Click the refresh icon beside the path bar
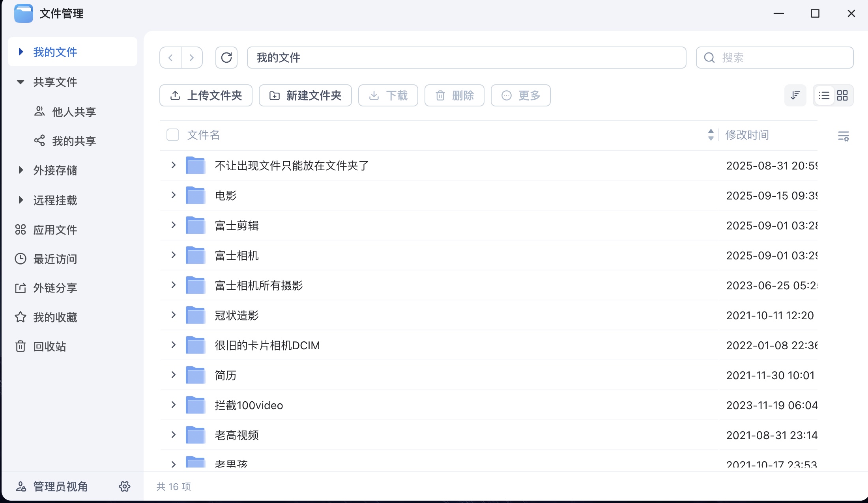Image resolution: width=868 pixels, height=503 pixels. [x=226, y=58]
